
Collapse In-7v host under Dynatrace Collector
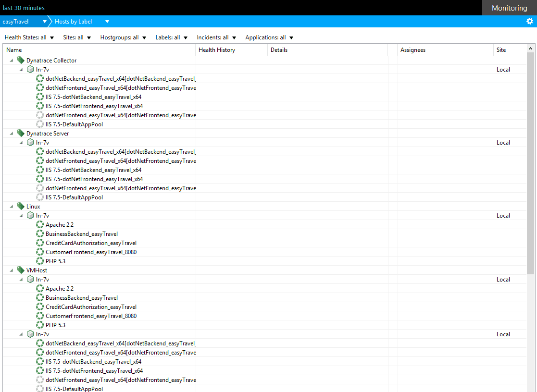pyautogui.click(x=21, y=70)
